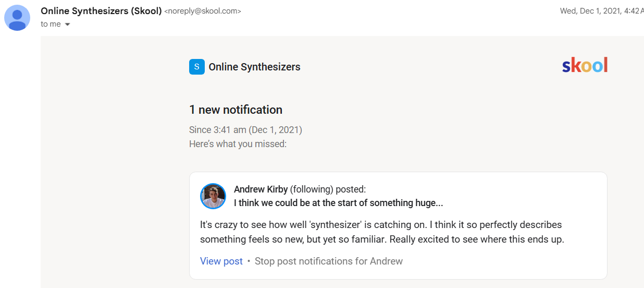The height and width of the screenshot is (288, 644).
Task: Click the sender's default avatar icon
Action: [17, 18]
